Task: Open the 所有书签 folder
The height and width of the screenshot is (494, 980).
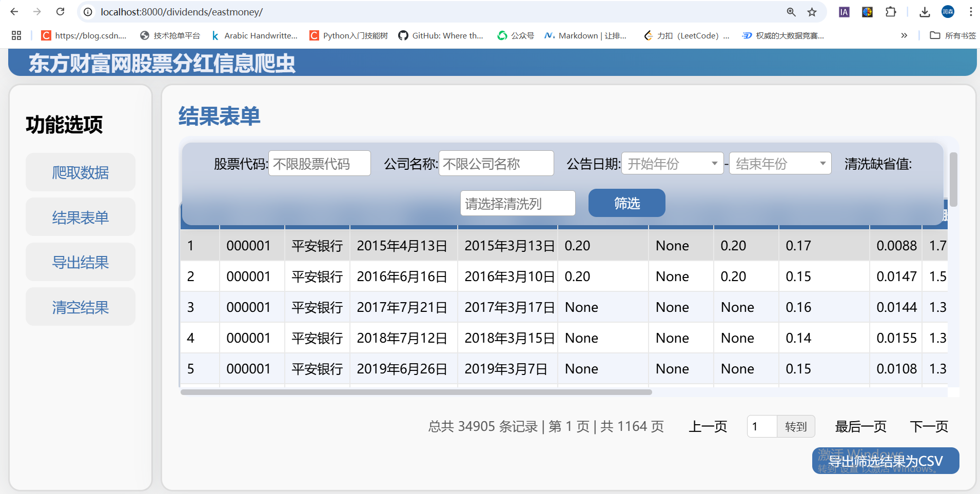Action: 953,35
